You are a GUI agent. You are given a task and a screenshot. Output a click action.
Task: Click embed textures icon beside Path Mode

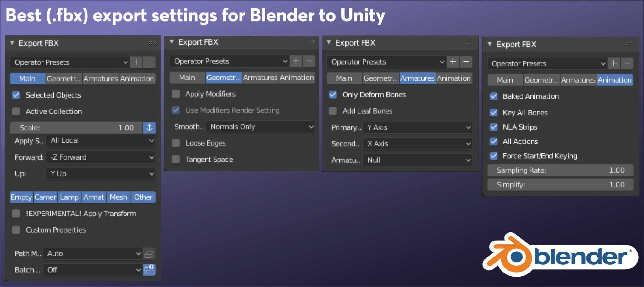pyautogui.click(x=149, y=254)
